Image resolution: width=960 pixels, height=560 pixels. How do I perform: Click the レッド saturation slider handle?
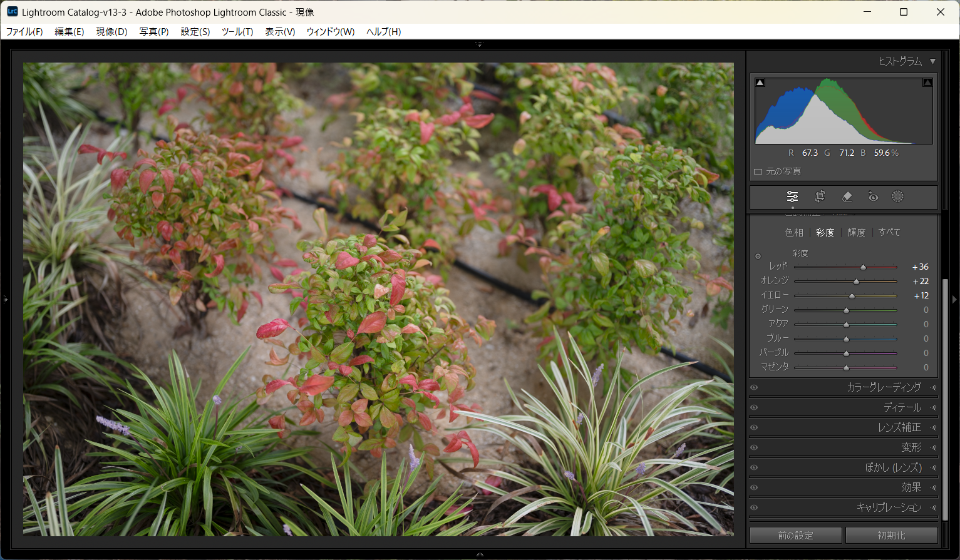click(863, 267)
